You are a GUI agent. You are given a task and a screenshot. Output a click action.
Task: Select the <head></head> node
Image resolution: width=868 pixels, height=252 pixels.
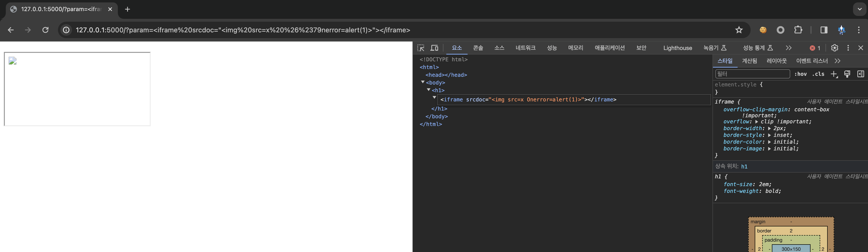click(x=446, y=75)
